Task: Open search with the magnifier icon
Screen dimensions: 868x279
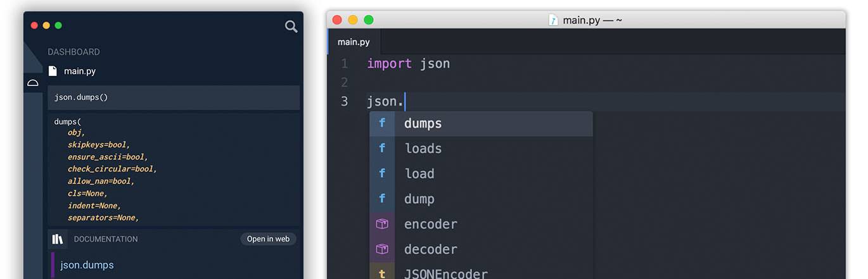Action: (x=291, y=27)
